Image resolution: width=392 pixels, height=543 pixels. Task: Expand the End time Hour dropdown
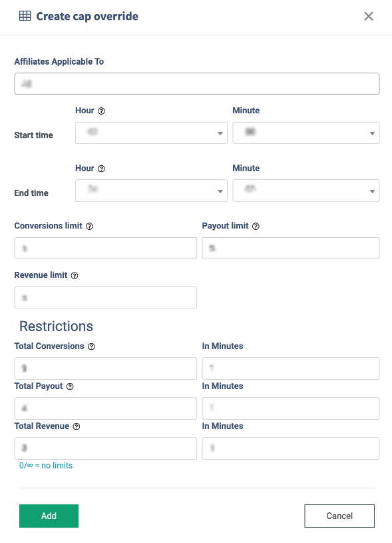pyautogui.click(x=151, y=191)
